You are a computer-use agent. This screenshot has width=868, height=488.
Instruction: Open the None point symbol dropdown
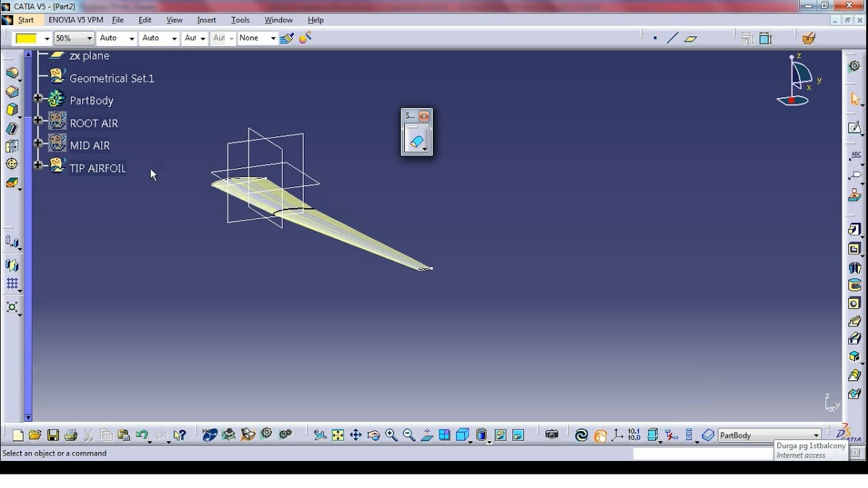tap(273, 39)
